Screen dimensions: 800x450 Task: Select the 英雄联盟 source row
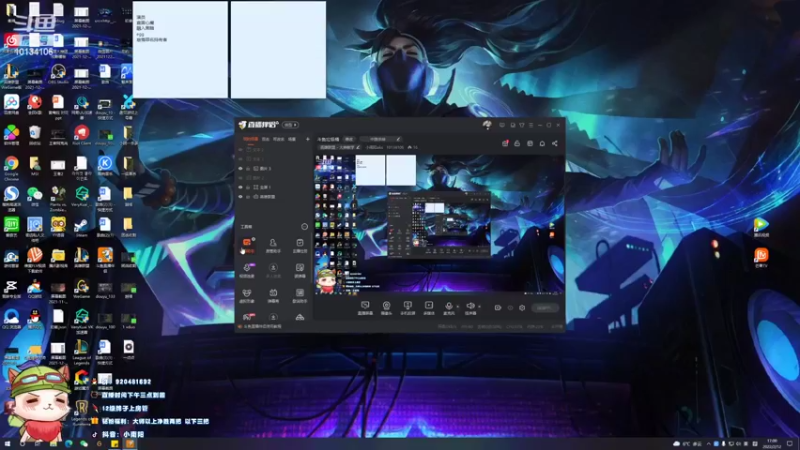(x=274, y=196)
